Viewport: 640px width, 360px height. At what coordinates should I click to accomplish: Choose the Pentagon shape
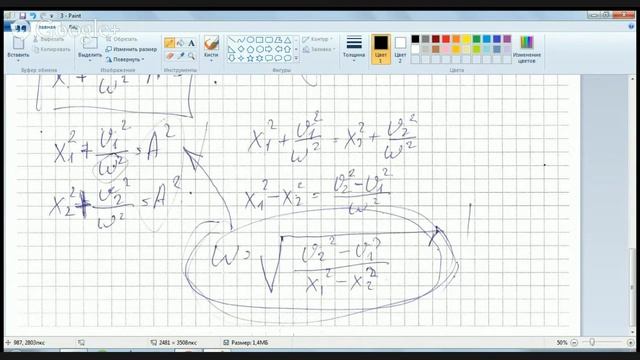tap(250, 49)
